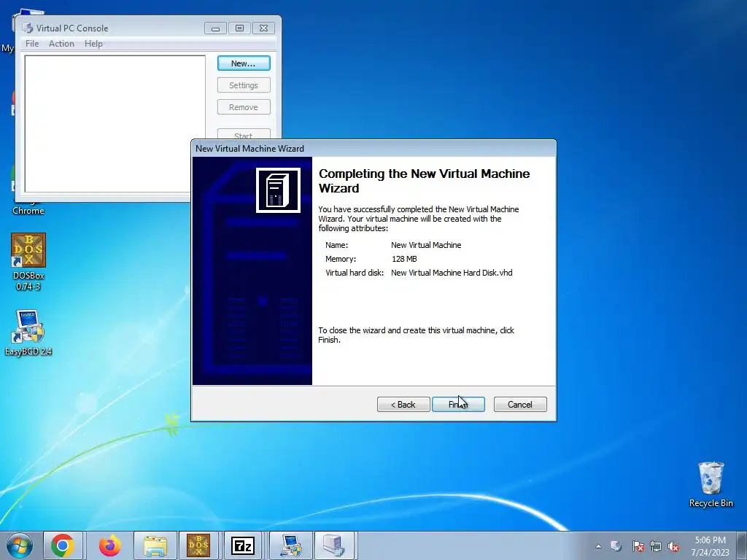Viewport: 747px width, 560px height.
Task: Cancel the New Virtual Machine Wizard
Action: click(x=520, y=404)
